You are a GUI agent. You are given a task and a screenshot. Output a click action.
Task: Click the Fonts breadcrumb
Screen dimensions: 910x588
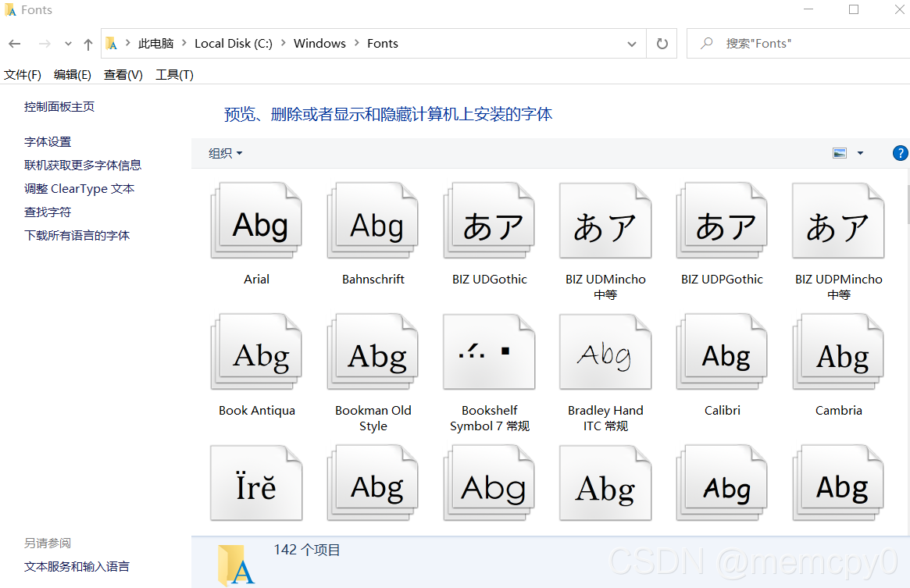click(x=383, y=44)
